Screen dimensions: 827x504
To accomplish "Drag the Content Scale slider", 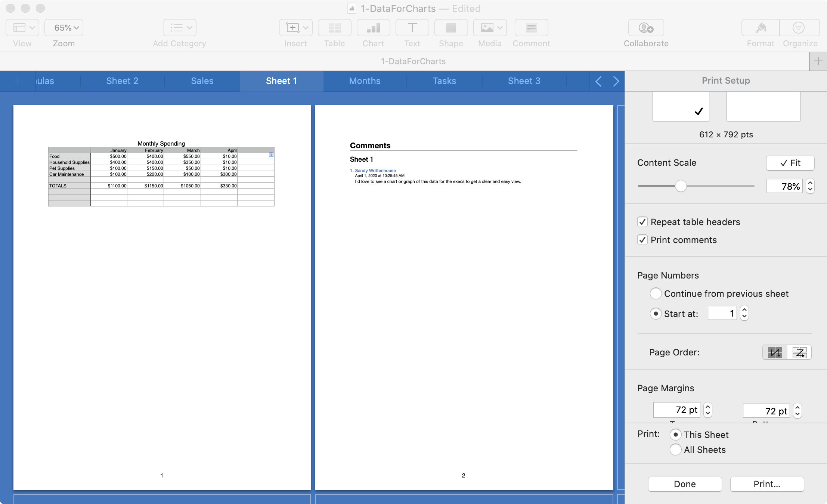I will [680, 186].
